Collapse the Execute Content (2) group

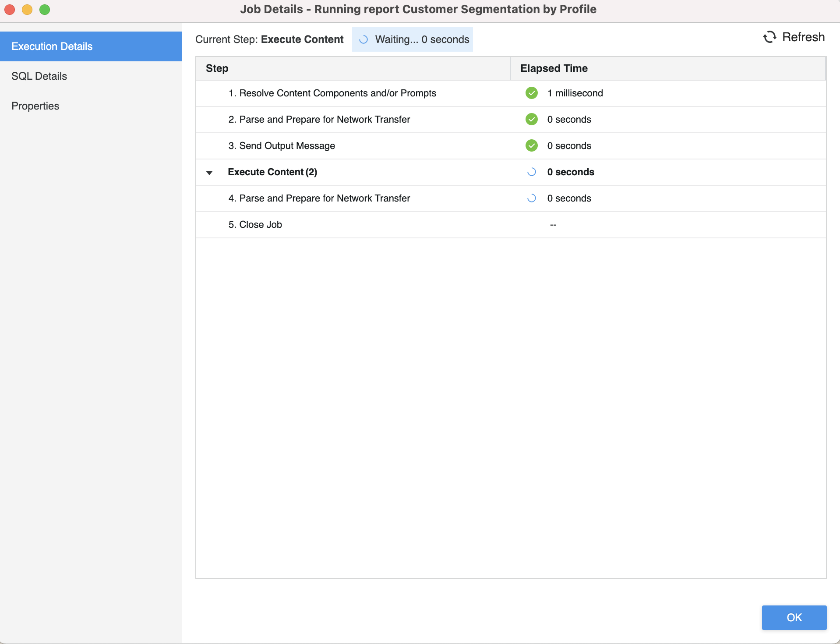pyautogui.click(x=209, y=173)
